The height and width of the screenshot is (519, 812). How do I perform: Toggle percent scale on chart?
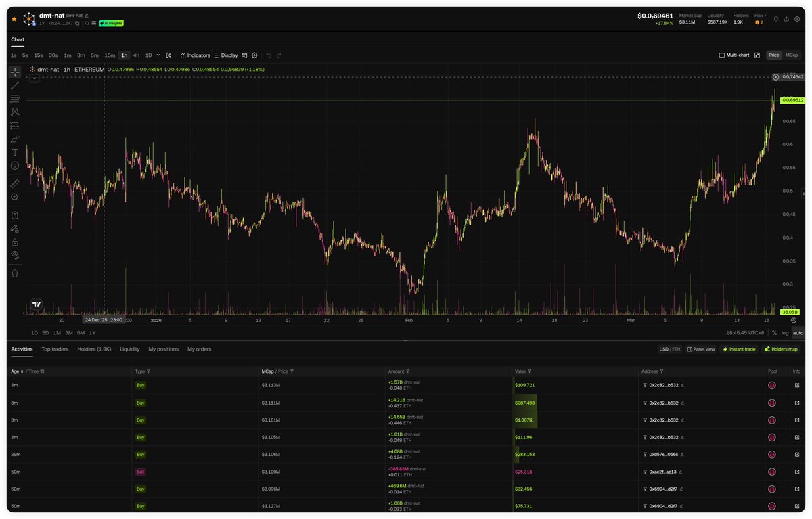(x=775, y=332)
